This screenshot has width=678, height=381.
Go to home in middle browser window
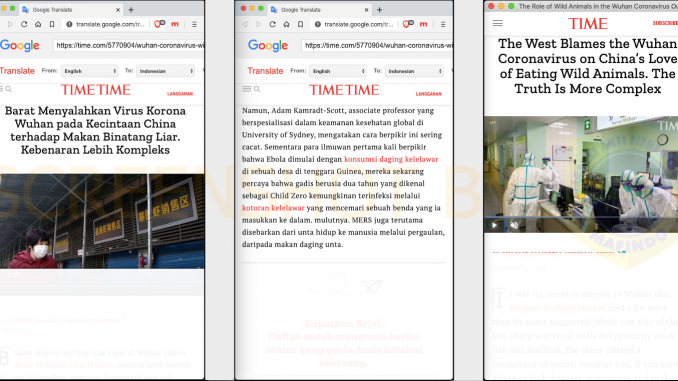click(x=286, y=24)
